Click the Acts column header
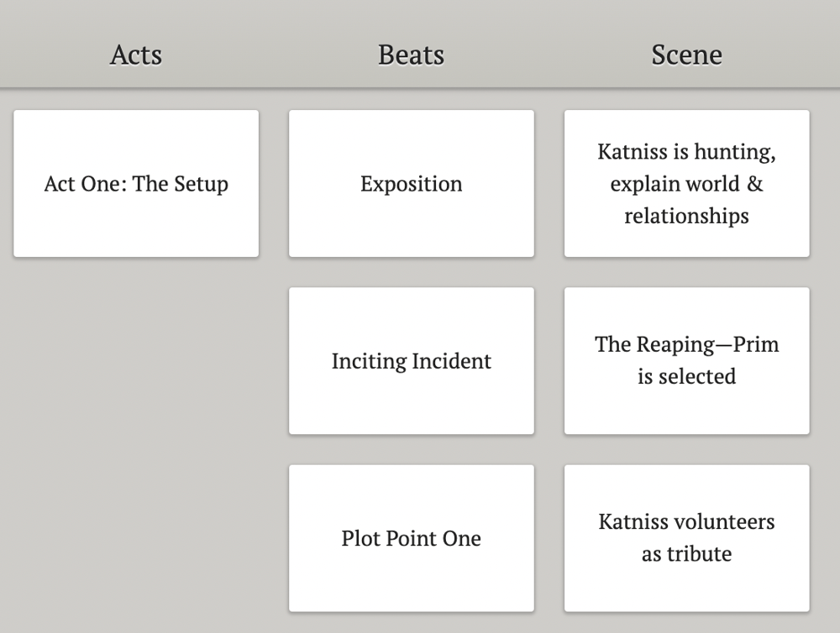The height and width of the screenshot is (633, 840). pyautogui.click(x=135, y=55)
